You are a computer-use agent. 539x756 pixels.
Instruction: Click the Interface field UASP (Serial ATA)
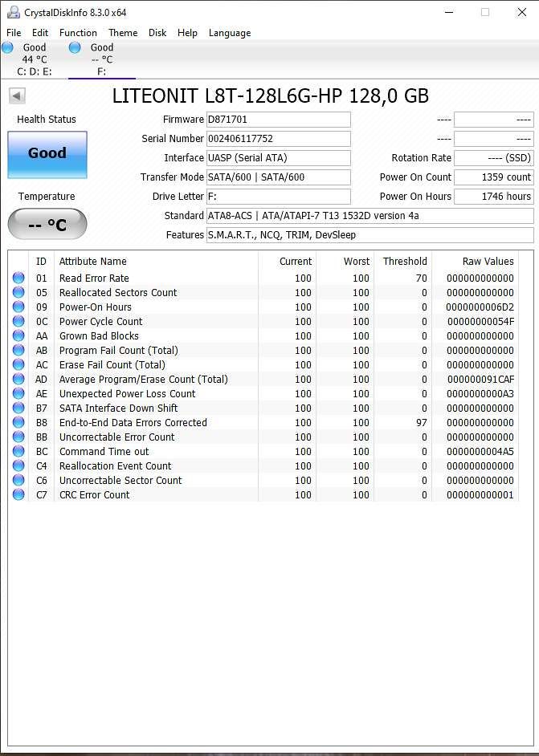click(x=279, y=158)
